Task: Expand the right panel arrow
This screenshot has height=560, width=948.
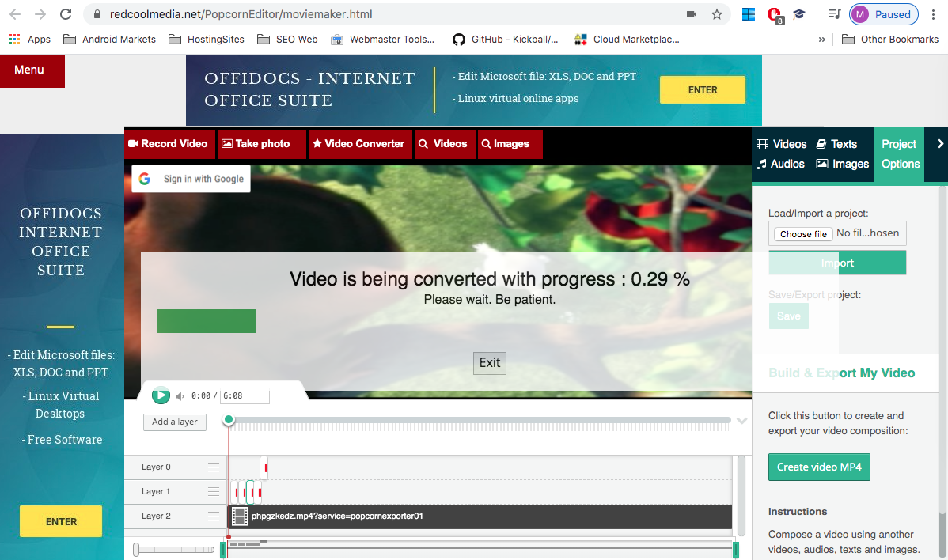Action: pyautogui.click(x=940, y=144)
